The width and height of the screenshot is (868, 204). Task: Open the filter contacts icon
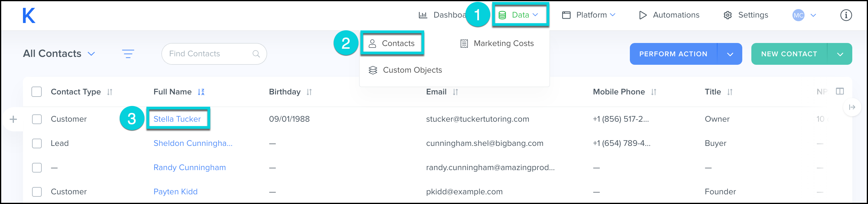point(128,54)
